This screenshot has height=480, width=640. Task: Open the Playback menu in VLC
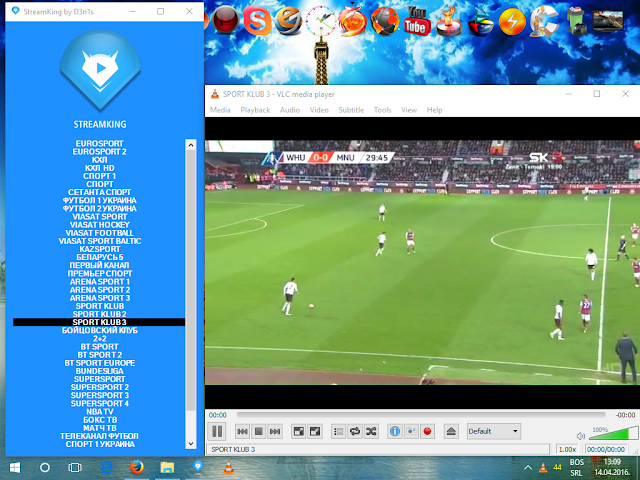[255, 110]
